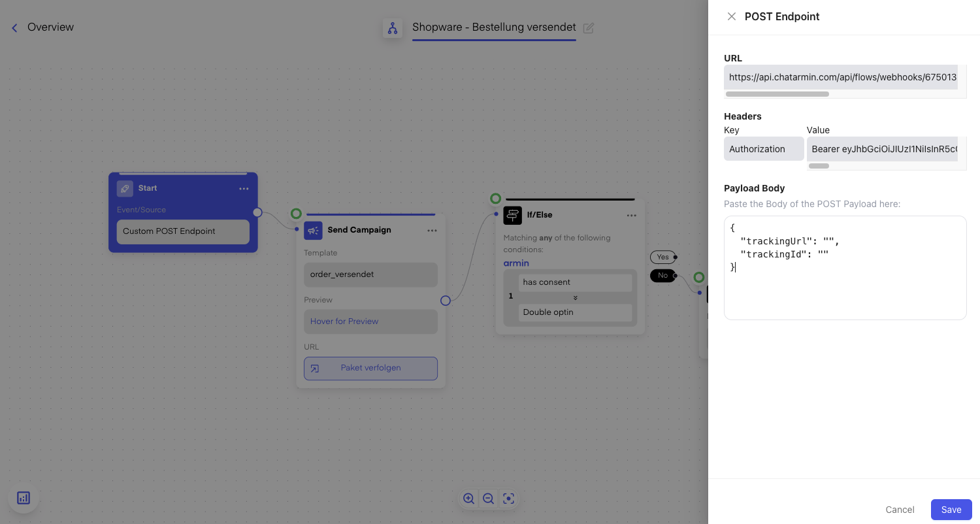The width and height of the screenshot is (980, 524).
Task: Go back using the Overview arrow
Action: click(14, 27)
